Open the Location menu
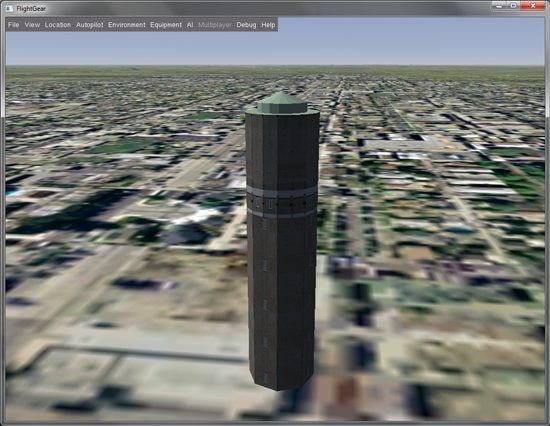Image resolution: width=550 pixels, height=426 pixels. (58, 25)
